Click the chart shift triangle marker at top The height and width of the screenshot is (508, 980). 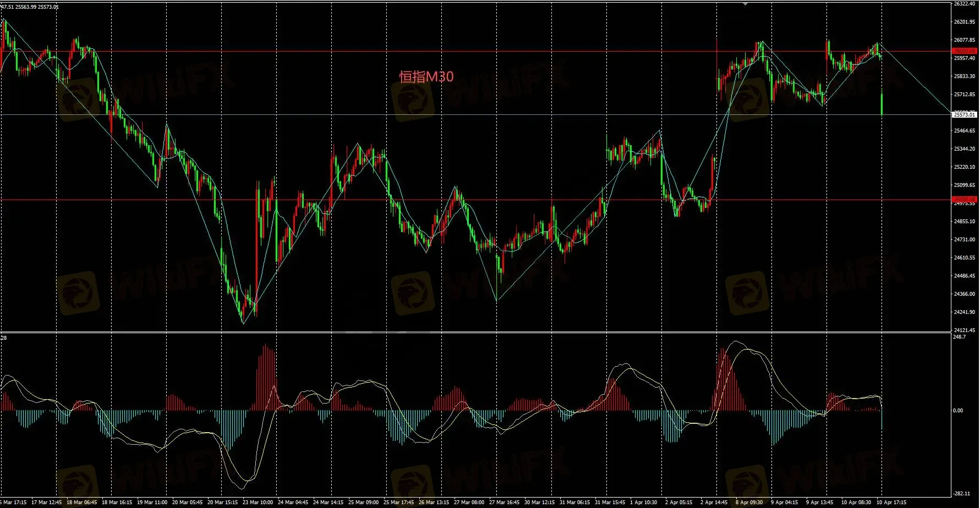pos(746,3)
